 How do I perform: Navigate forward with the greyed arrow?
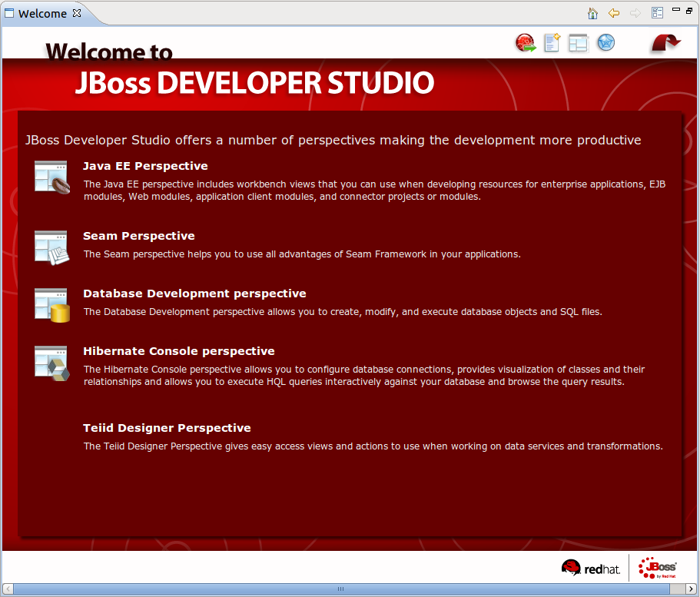pyautogui.click(x=635, y=13)
